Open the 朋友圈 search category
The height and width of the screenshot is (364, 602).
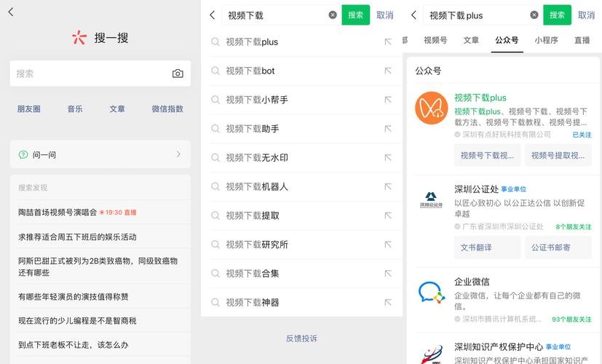[29, 109]
